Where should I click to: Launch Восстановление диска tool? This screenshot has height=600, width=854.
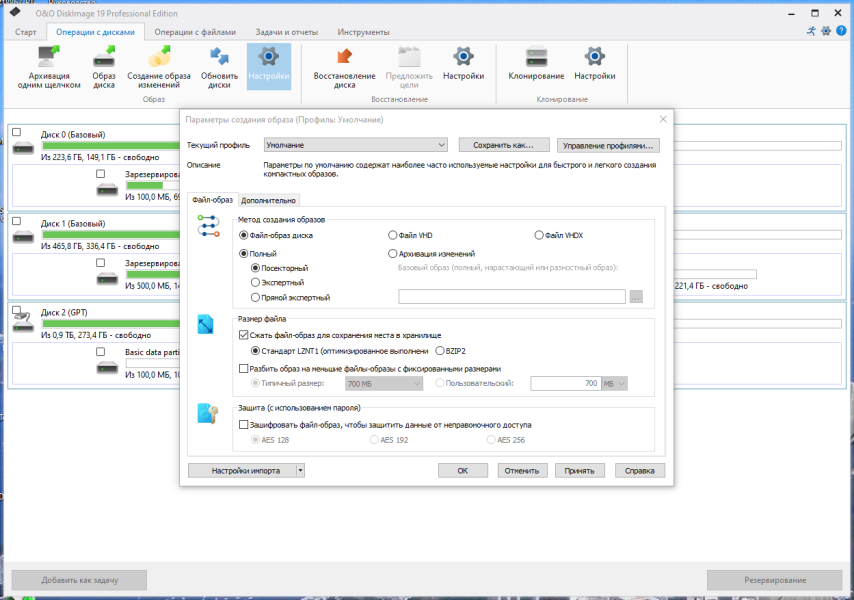pyautogui.click(x=344, y=68)
